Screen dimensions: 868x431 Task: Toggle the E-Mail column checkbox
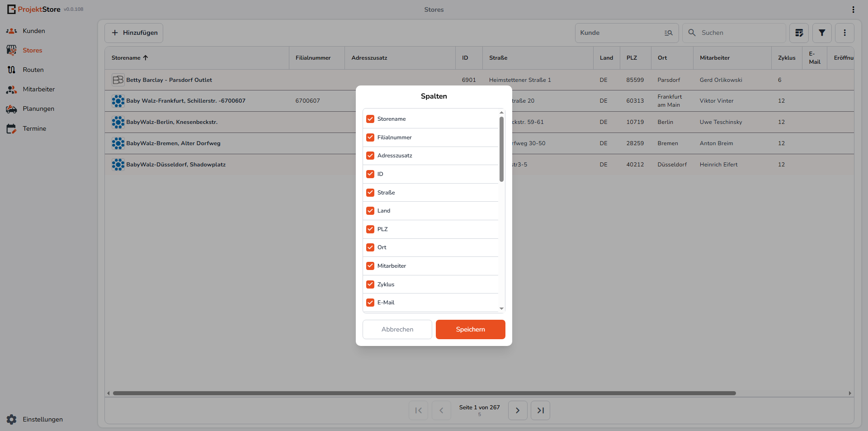(x=370, y=303)
